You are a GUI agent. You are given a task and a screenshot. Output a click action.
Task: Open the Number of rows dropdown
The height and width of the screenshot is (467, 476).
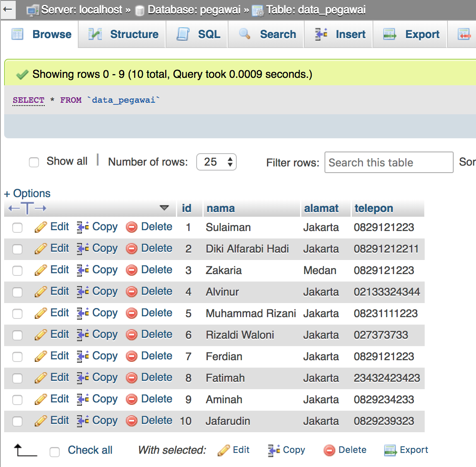216,162
